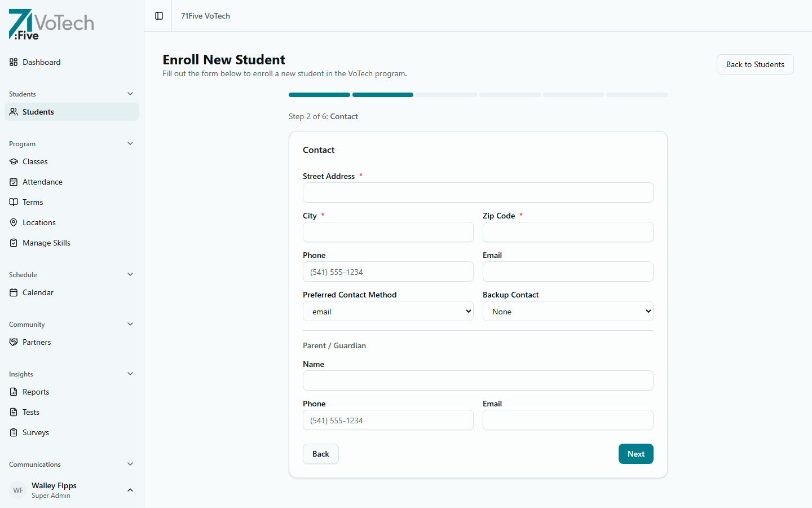812x508 pixels.
Task: Open the Backup Contact dropdown
Action: (x=567, y=311)
